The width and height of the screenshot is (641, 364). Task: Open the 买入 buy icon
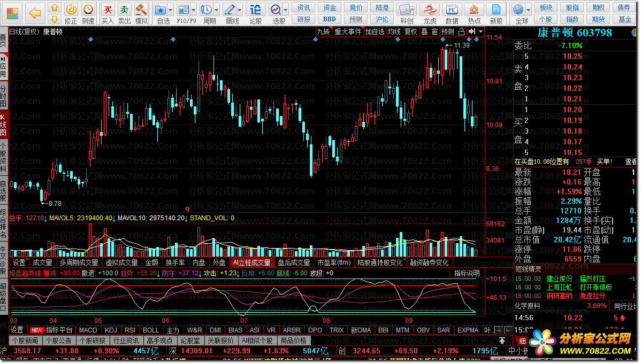click(108, 10)
